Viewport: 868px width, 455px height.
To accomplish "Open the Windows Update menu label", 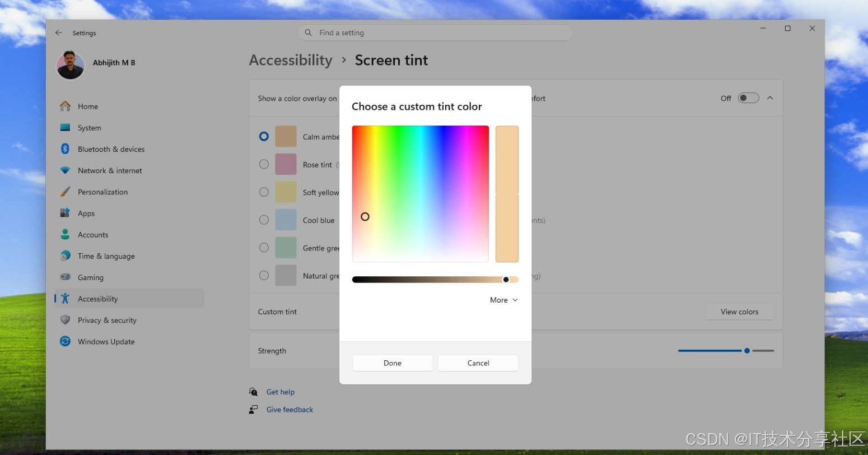I will pyautogui.click(x=106, y=342).
